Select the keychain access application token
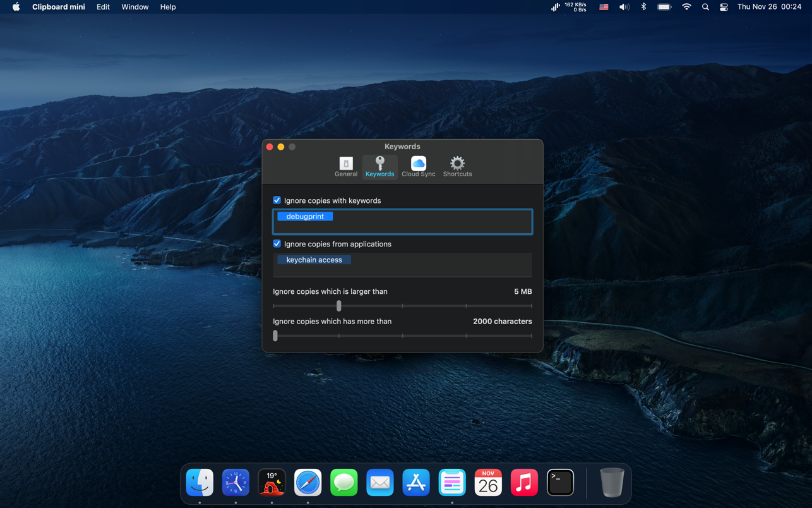The height and width of the screenshot is (508, 812). [x=314, y=260]
